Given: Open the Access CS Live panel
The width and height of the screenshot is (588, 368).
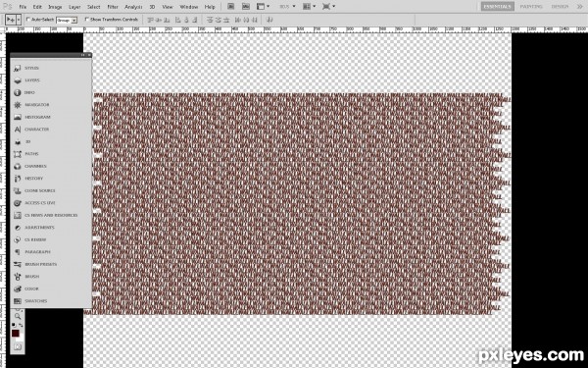Looking at the screenshot, I should (34, 203).
